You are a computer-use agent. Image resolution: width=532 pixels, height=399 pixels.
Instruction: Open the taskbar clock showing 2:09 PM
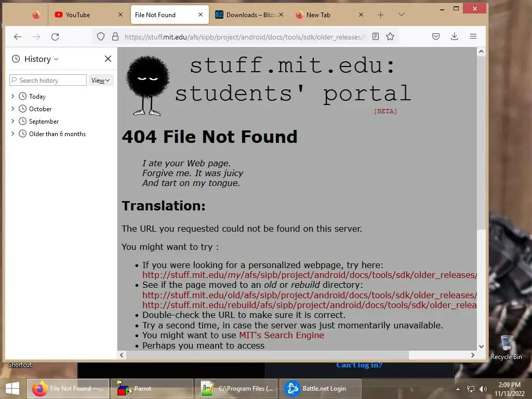[x=509, y=389]
